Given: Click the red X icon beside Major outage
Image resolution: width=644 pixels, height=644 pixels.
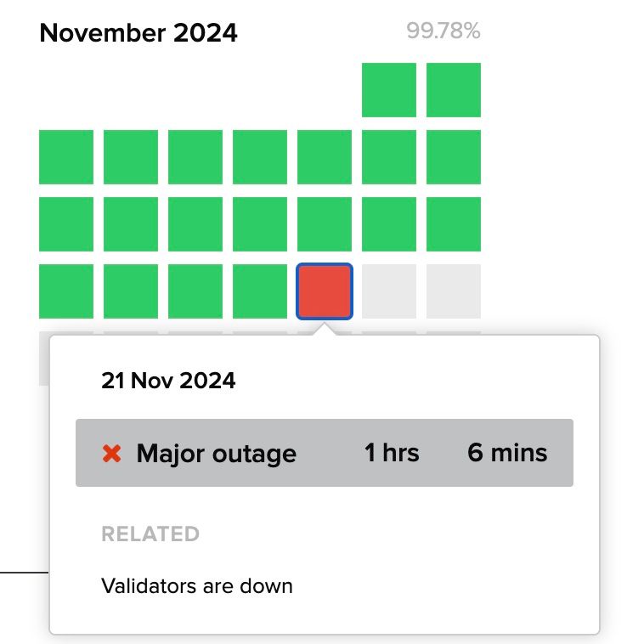Looking at the screenshot, I should [x=111, y=454].
